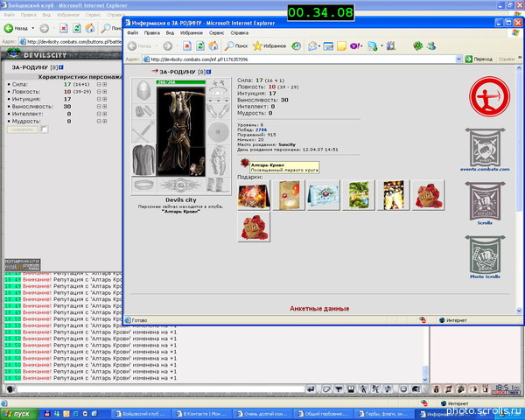Increase Ловкость with its plus button
The width and height of the screenshot is (525, 420).
tap(105, 92)
